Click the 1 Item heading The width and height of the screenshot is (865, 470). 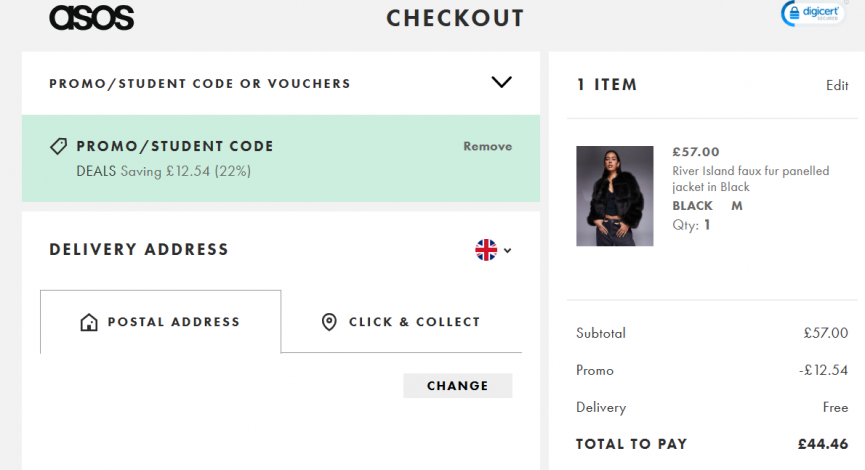pyautogui.click(x=607, y=85)
